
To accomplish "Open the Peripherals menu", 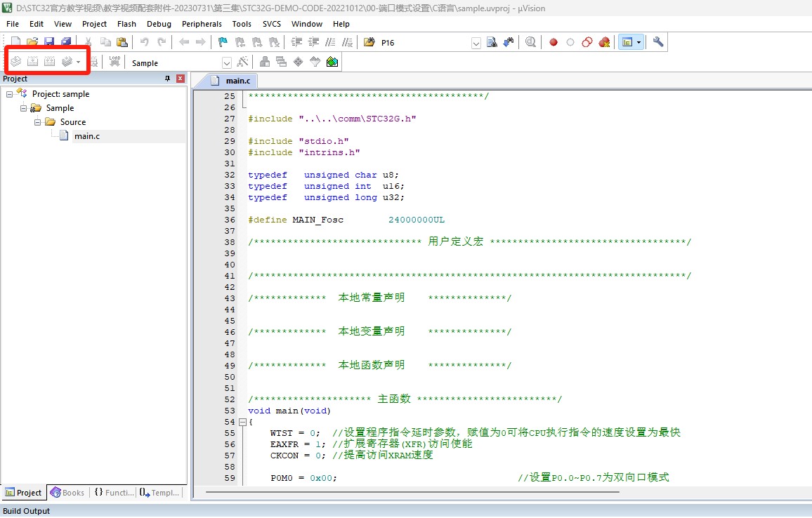I will [x=202, y=24].
